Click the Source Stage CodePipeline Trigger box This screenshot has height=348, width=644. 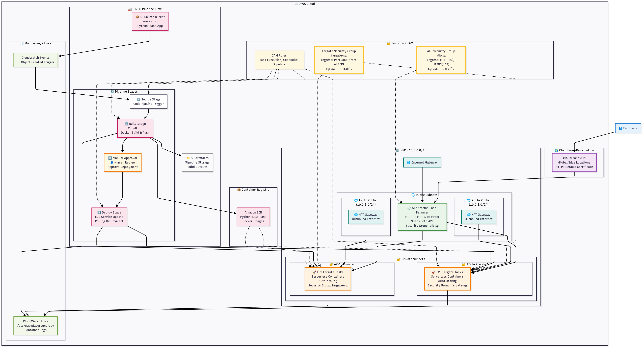tap(148, 102)
